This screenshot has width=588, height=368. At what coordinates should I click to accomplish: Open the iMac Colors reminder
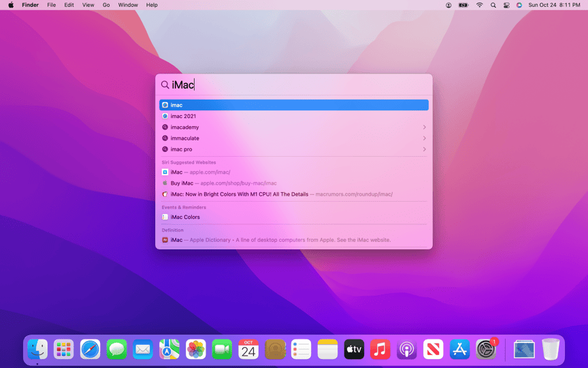(x=294, y=217)
